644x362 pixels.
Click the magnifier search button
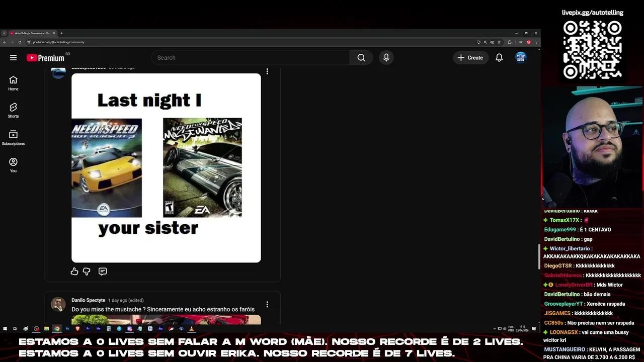coord(361,58)
